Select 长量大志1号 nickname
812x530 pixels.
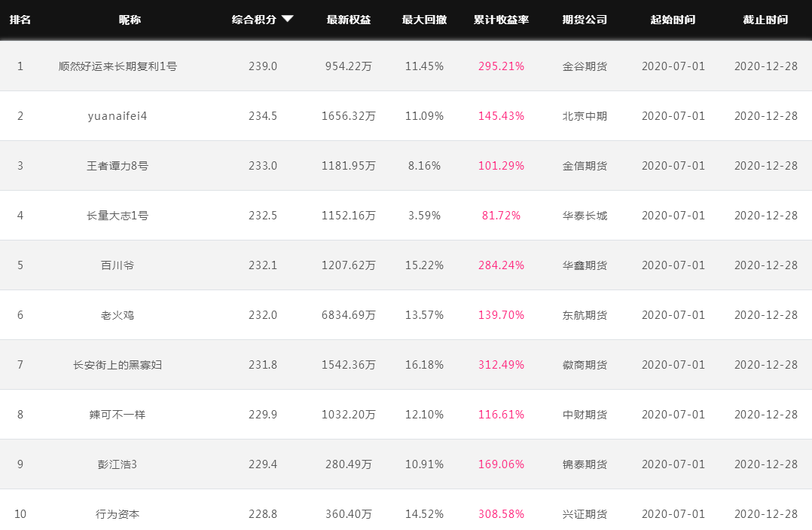[118, 216]
